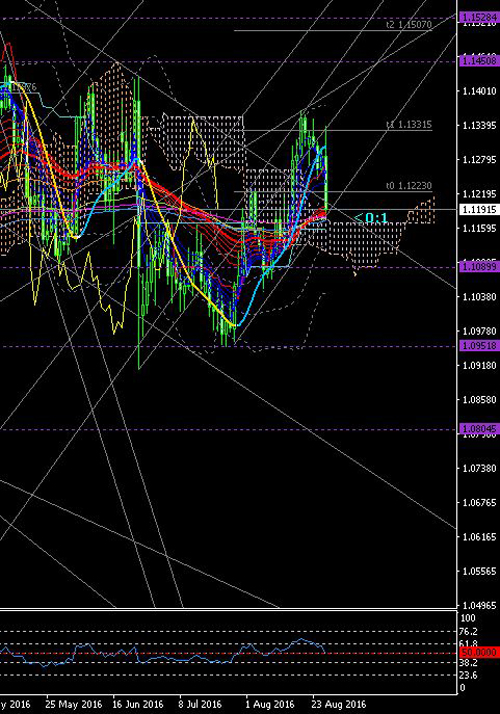Image resolution: width=500 pixels, height=714 pixels.
Task: Click the 8 Jul 2016 date label
Action: (x=200, y=704)
